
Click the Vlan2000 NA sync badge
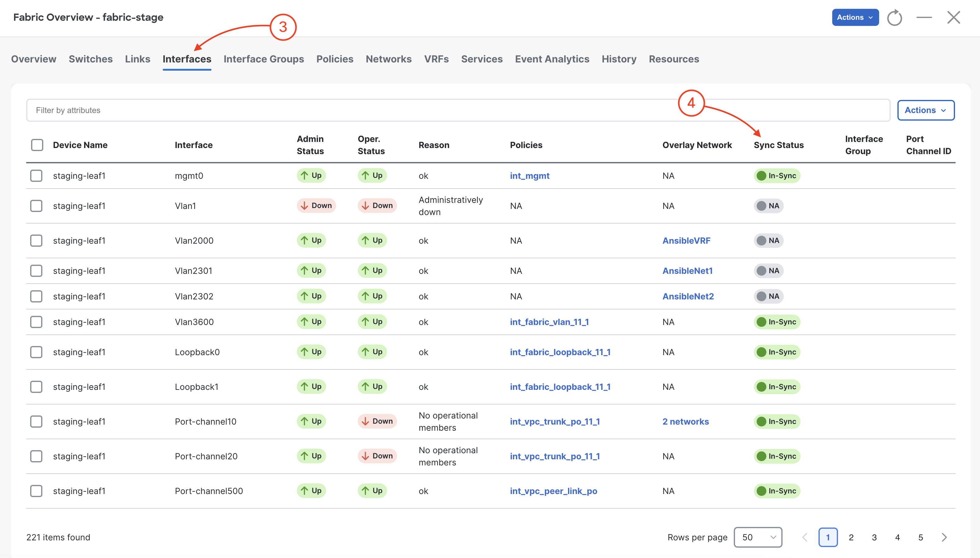pyautogui.click(x=768, y=241)
